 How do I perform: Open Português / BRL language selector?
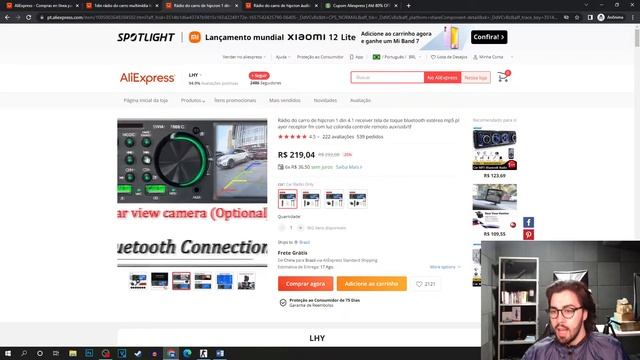point(396,57)
